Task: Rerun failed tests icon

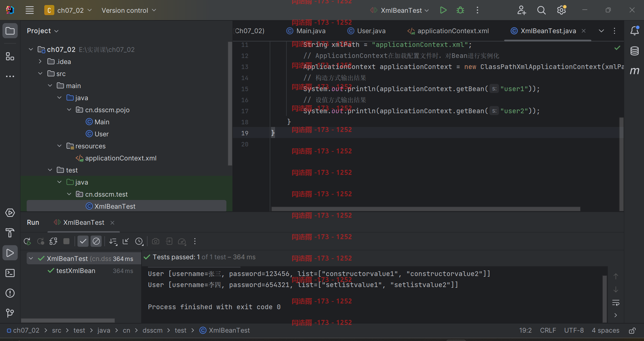Action: pyautogui.click(x=41, y=241)
